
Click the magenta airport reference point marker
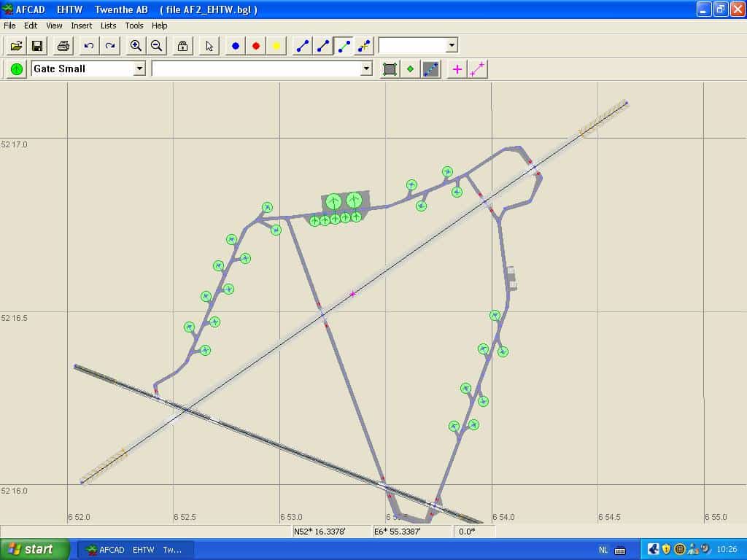(353, 294)
